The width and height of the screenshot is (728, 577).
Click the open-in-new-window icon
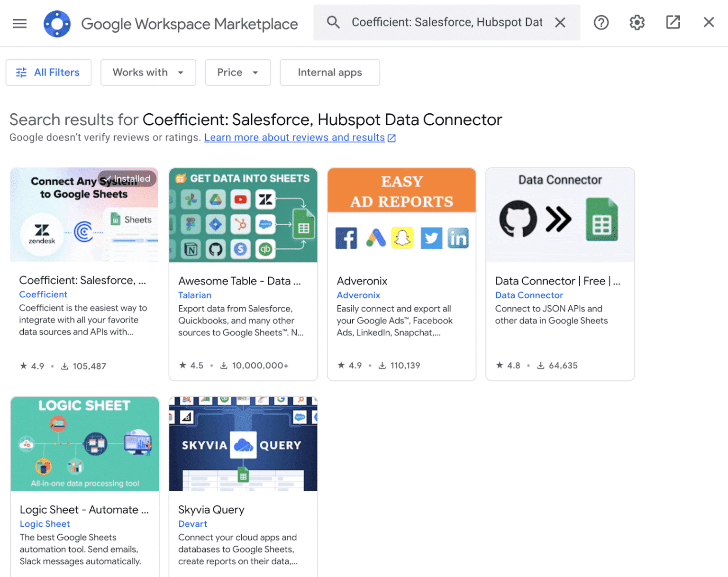coord(673,22)
